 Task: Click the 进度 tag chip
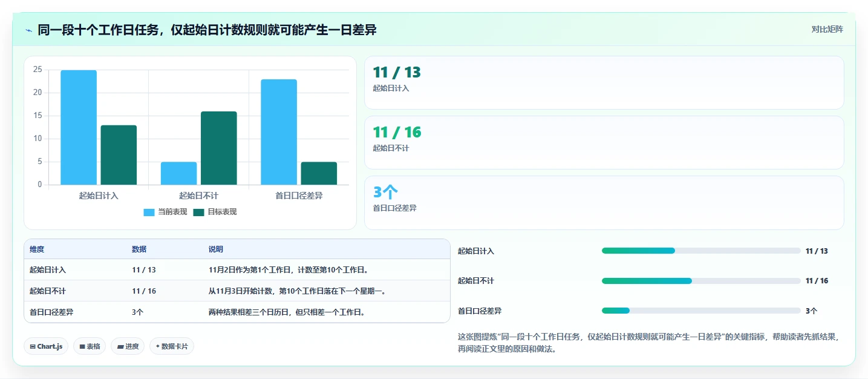tap(128, 346)
